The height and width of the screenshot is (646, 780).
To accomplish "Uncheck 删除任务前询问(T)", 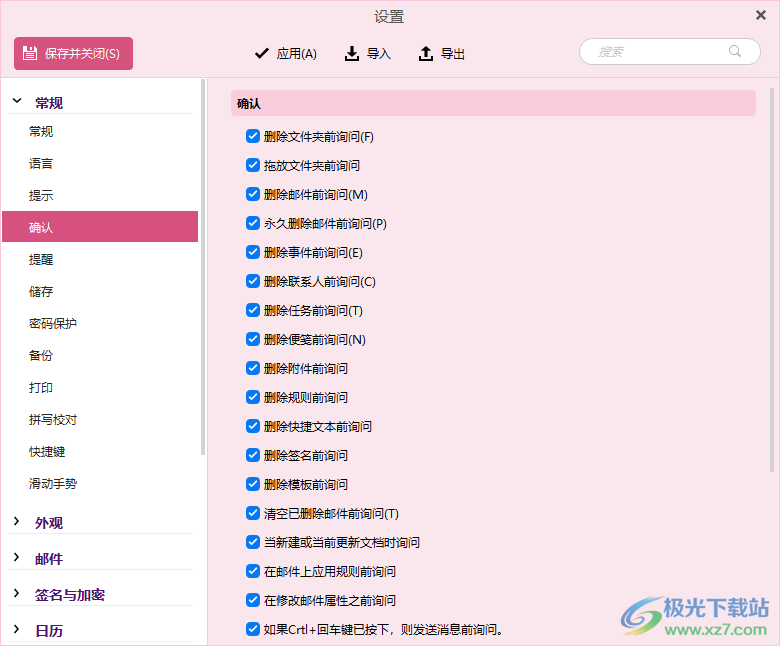I will [x=253, y=310].
